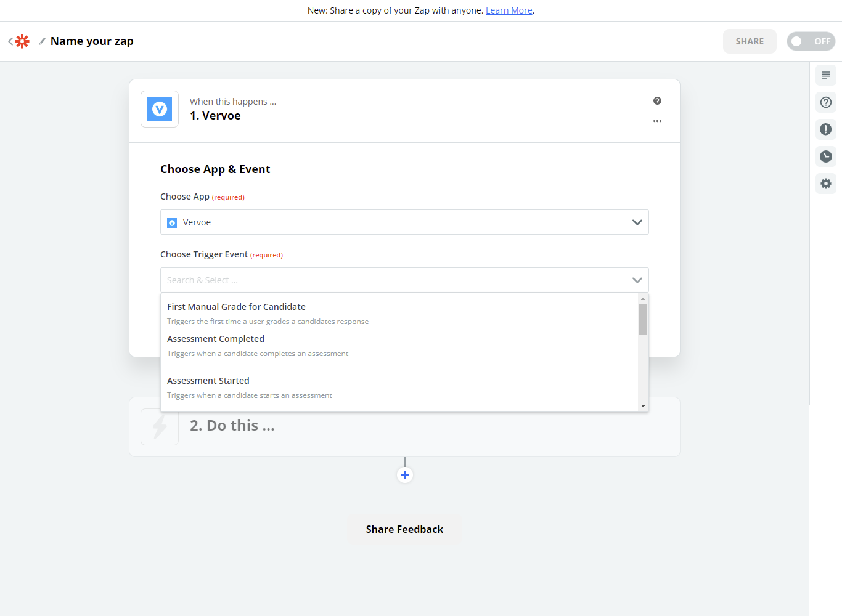This screenshot has width=842, height=616.
Task: Collapse the Choose Trigger Event dropdown chevron
Action: pos(637,280)
